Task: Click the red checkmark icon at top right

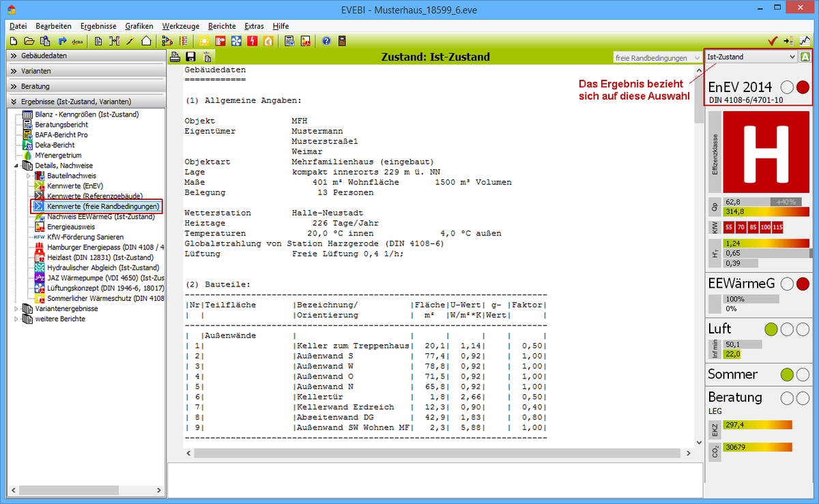Action: (x=773, y=41)
